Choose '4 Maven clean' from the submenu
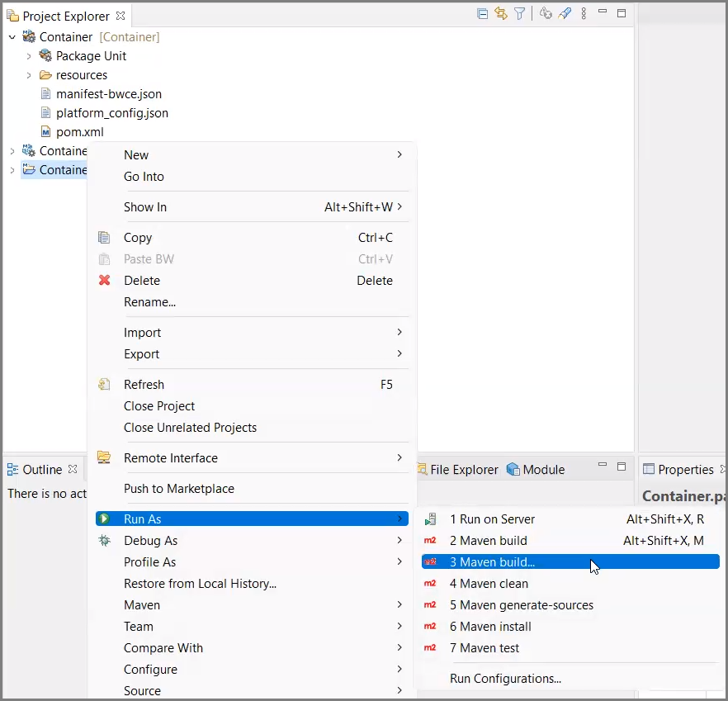The height and width of the screenshot is (701, 728). (489, 584)
